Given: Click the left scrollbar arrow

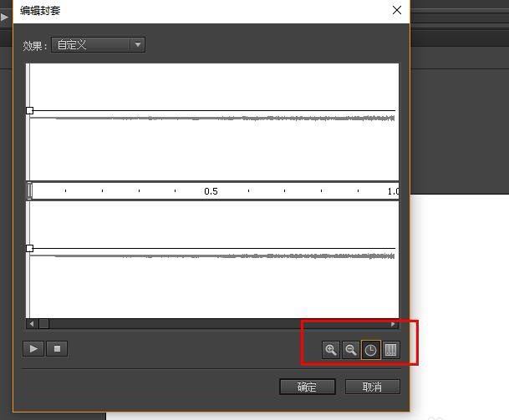Looking at the screenshot, I should (x=32, y=324).
